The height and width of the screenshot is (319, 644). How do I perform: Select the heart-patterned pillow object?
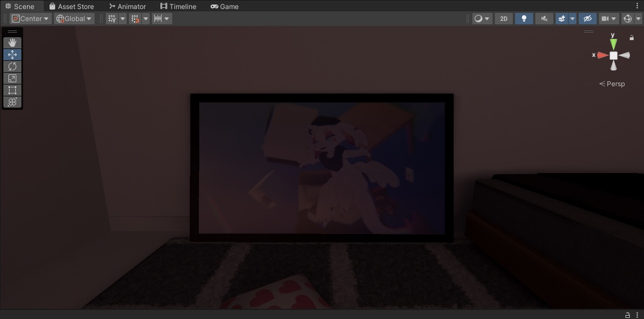point(276,293)
